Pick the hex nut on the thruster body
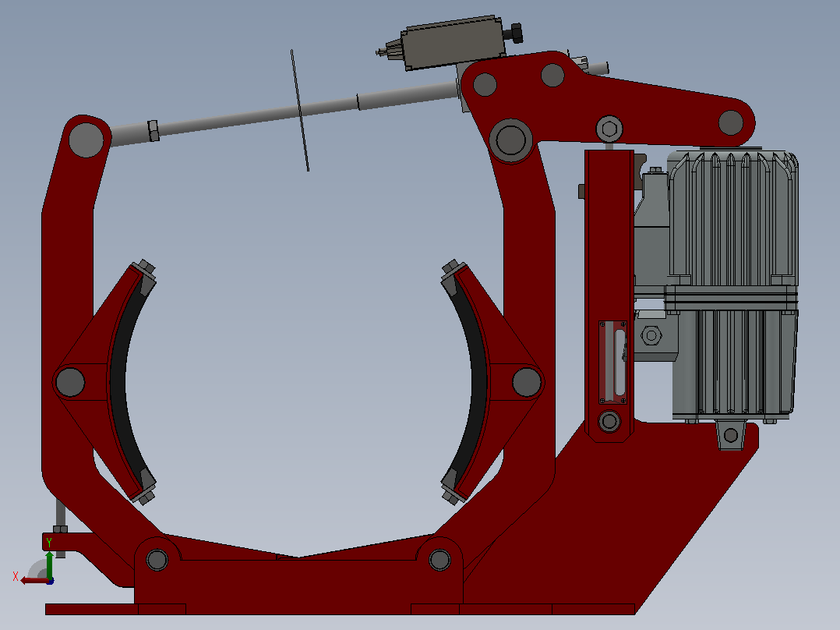This screenshot has height=630, width=840. coord(651,335)
